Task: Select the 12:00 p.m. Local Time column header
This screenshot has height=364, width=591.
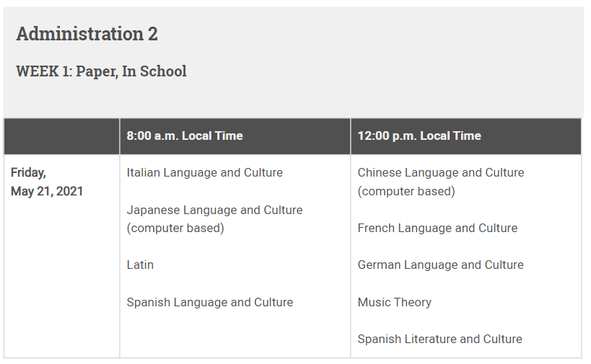Action: click(x=419, y=136)
